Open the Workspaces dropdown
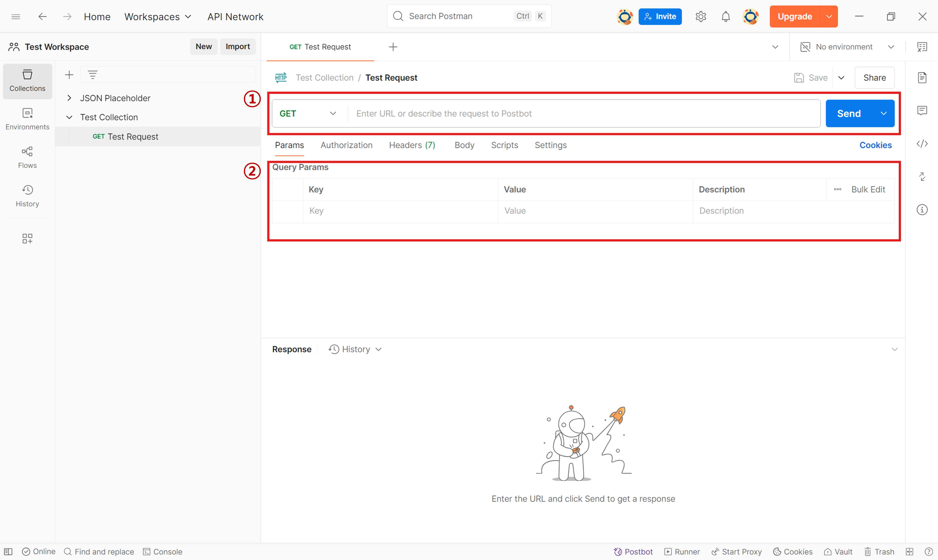This screenshot has height=560, width=938. coord(158,17)
